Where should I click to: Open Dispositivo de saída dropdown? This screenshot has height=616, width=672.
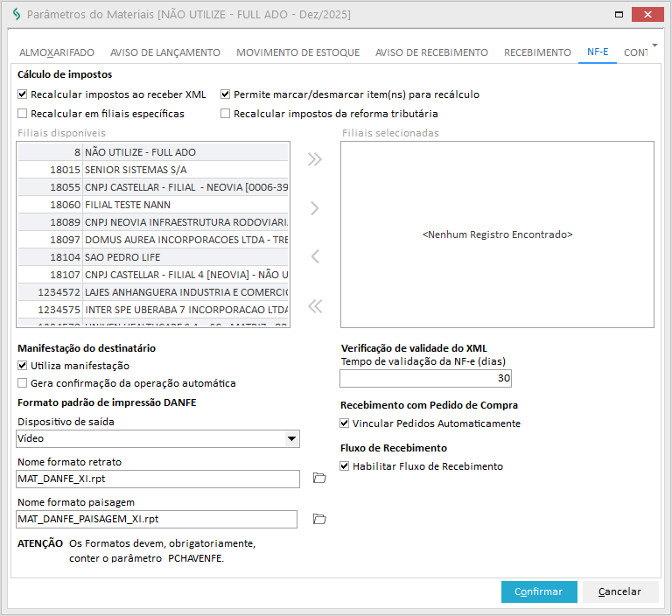coord(292,438)
